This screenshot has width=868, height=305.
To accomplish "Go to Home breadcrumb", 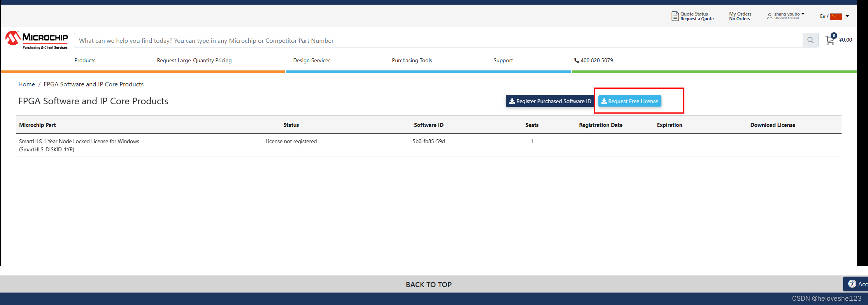I will pyautogui.click(x=26, y=84).
